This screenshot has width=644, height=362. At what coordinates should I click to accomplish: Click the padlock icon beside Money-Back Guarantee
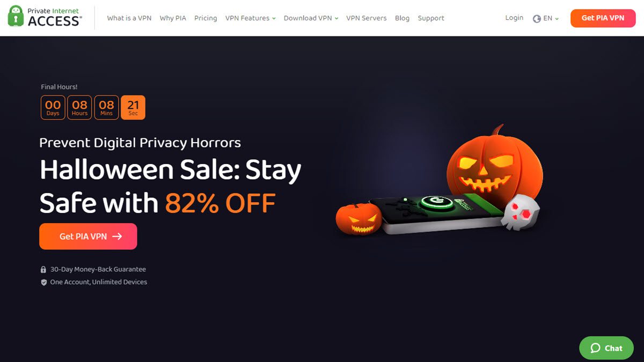click(44, 270)
